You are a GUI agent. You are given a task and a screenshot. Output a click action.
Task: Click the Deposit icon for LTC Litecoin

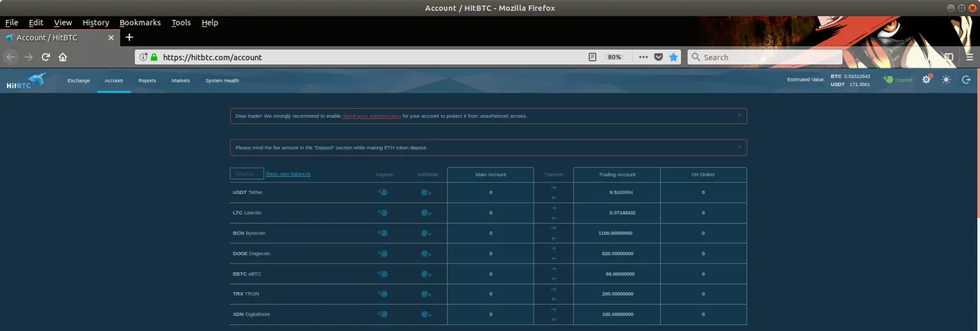pos(383,212)
